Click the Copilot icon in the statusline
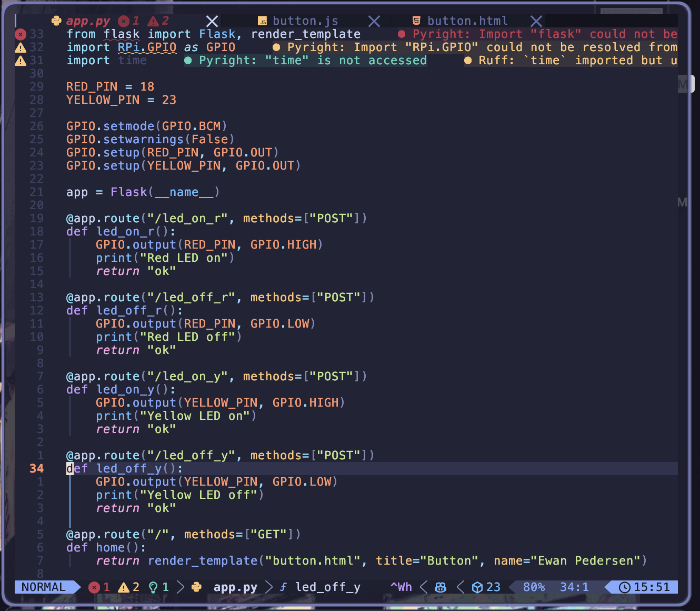 click(x=441, y=587)
